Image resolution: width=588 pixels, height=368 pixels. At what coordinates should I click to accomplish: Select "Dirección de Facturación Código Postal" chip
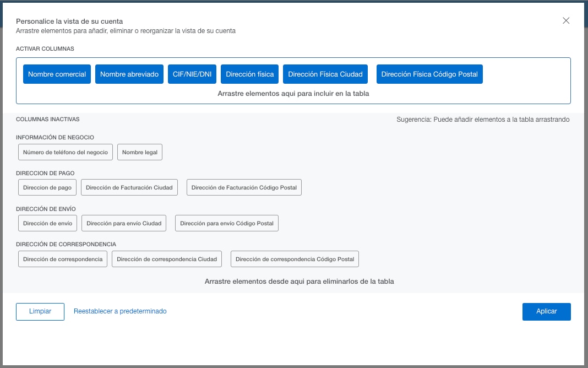pos(244,187)
